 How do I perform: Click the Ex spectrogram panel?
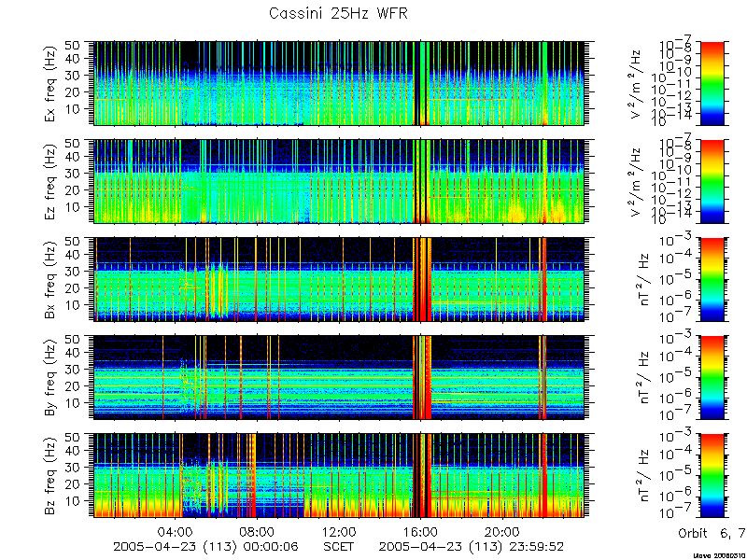point(339,83)
